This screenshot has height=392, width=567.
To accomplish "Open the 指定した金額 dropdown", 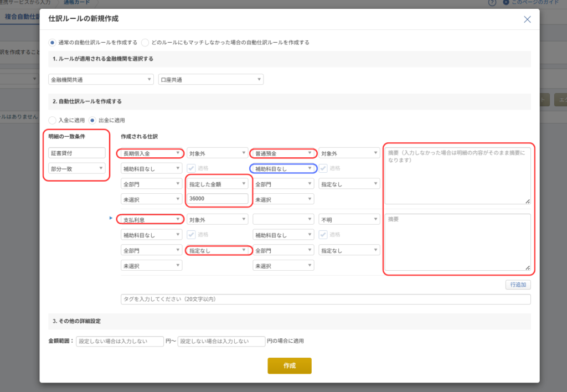I will click(217, 183).
